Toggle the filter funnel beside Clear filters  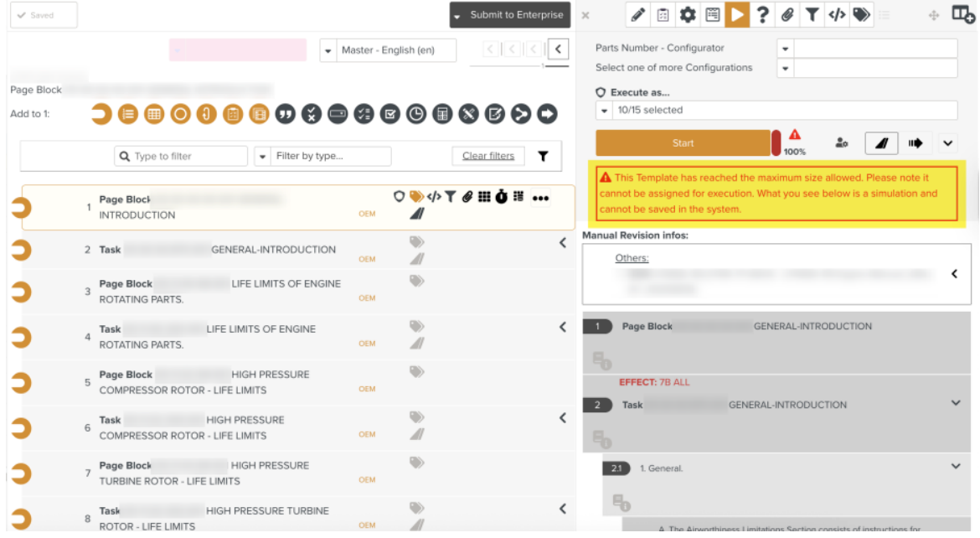click(543, 156)
